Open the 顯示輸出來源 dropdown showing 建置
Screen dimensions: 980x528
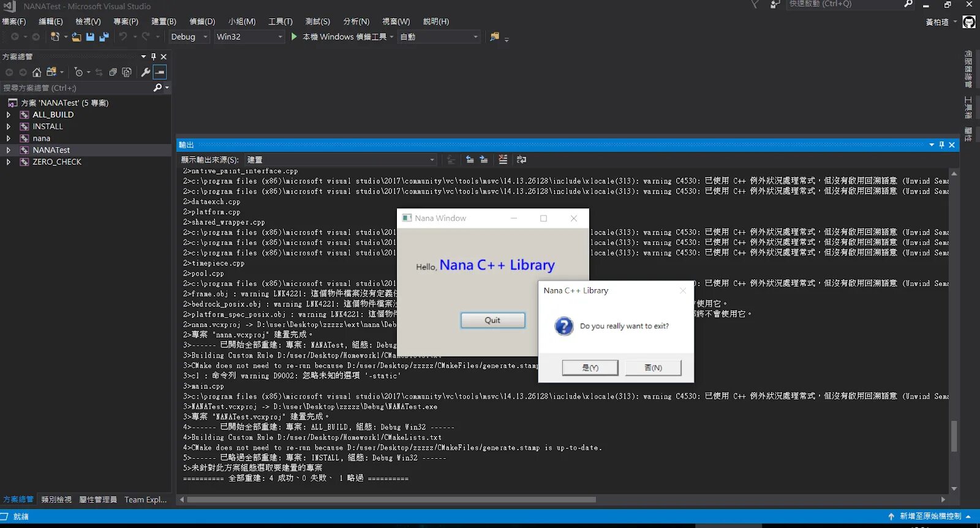[341, 160]
